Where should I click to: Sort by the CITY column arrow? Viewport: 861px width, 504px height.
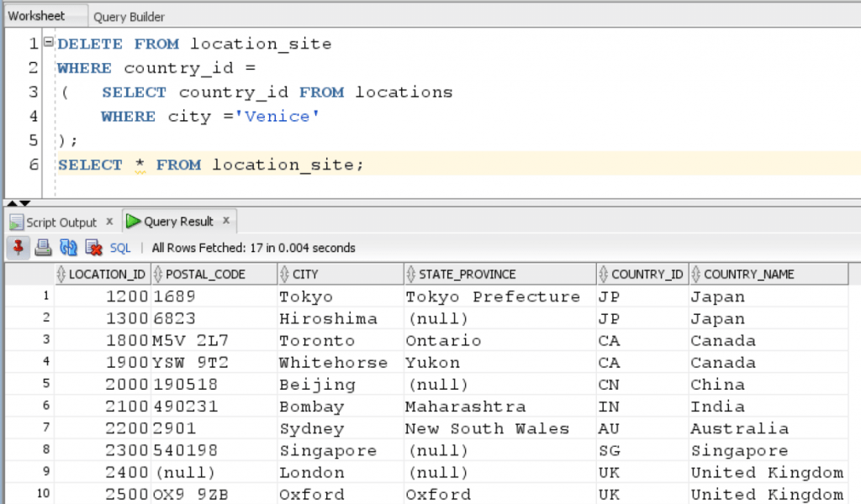pos(286,273)
